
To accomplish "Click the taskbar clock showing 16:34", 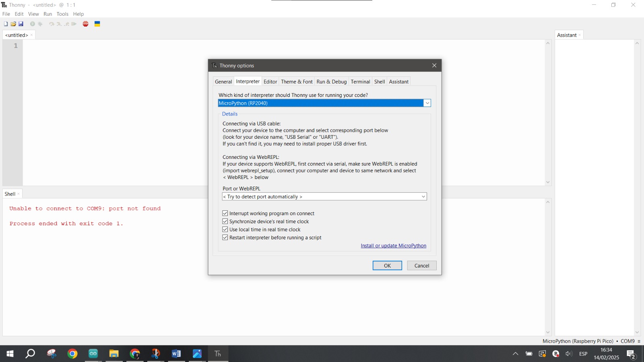I will [x=606, y=354].
